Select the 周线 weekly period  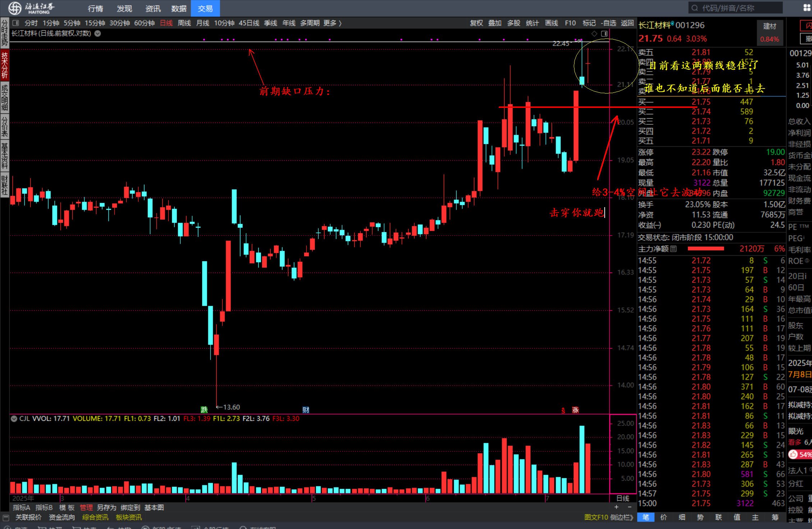(x=184, y=23)
